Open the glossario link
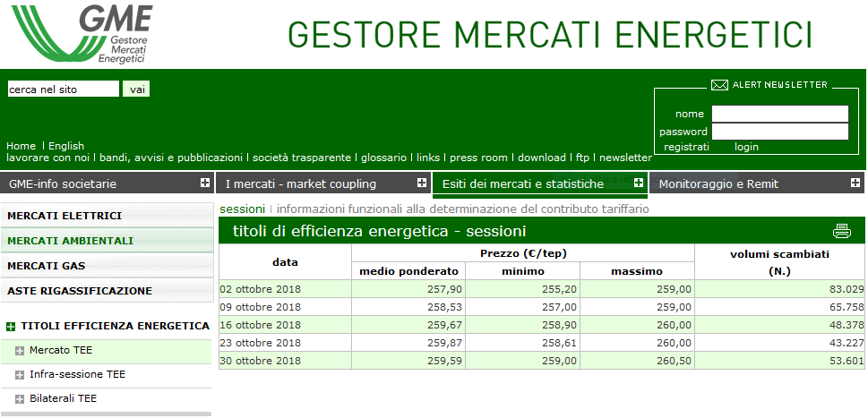Image resolution: width=868 pixels, height=418 pixels. 383,158
